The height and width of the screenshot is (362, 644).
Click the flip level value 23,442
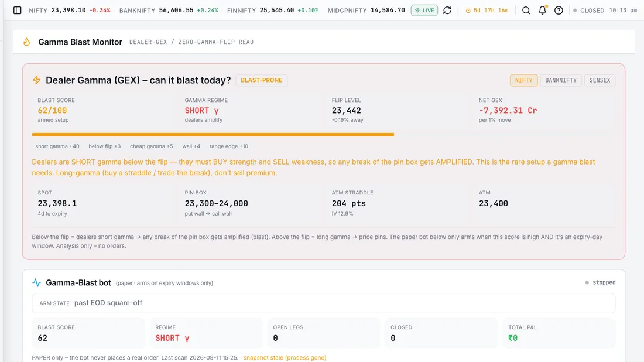(x=346, y=111)
